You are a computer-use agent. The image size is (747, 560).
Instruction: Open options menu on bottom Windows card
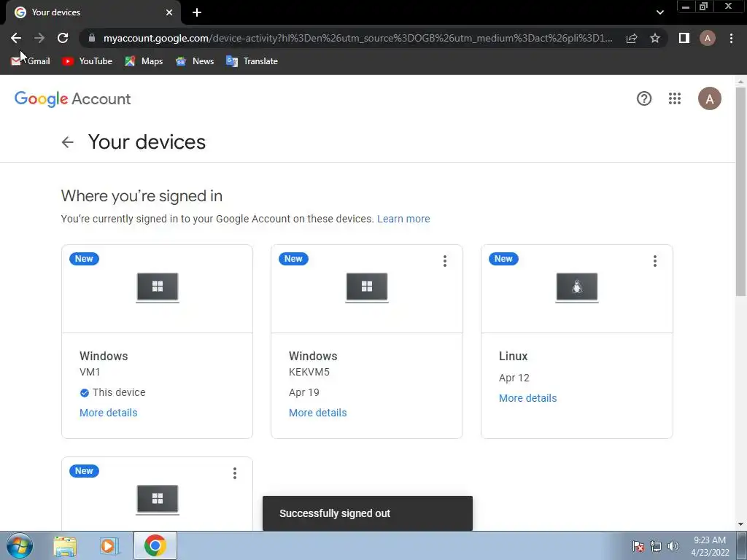[234, 472]
